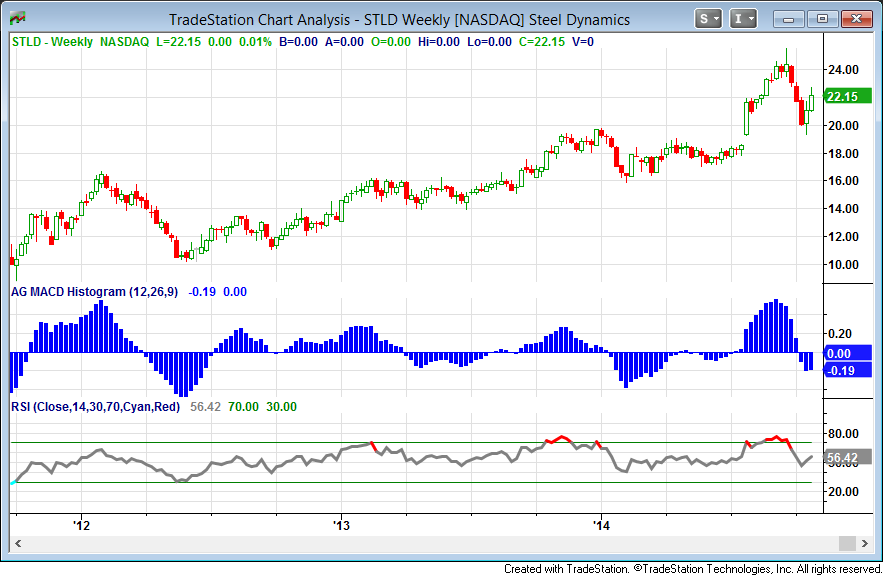Click the '12 year marker on time axis
This screenshot has width=883, height=575.
82,526
